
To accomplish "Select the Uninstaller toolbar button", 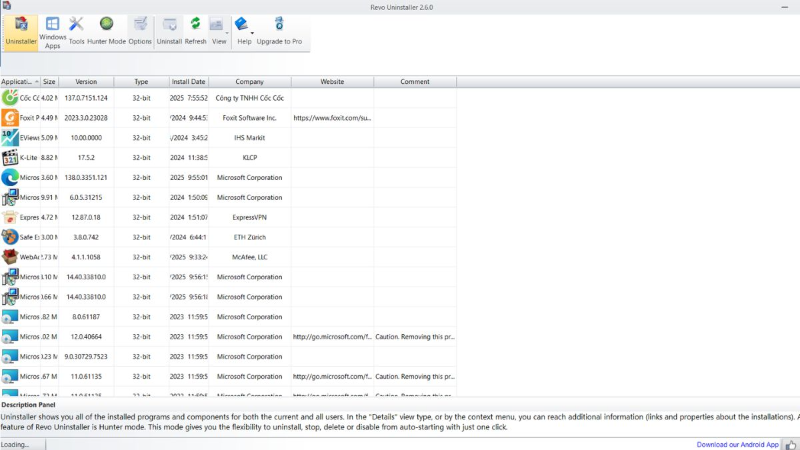I will tap(21, 32).
